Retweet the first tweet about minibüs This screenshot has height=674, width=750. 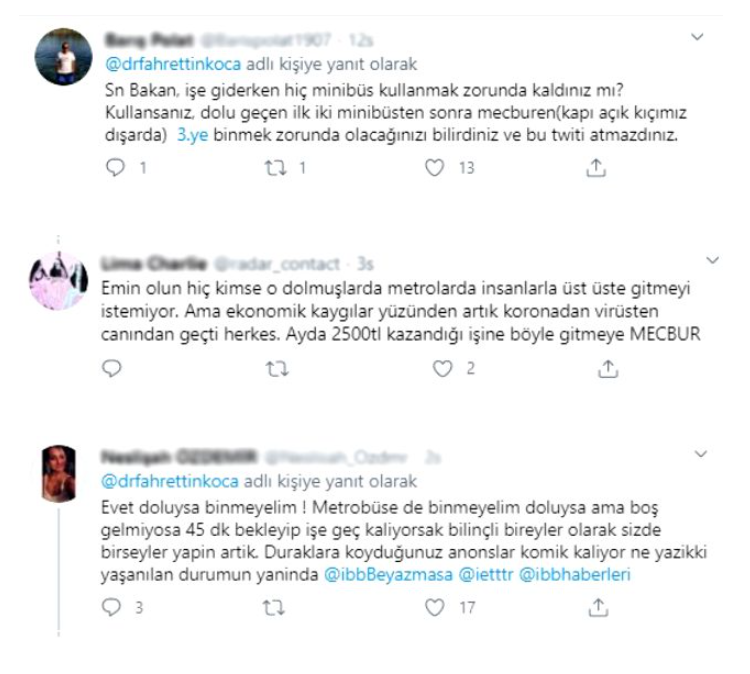point(276,167)
